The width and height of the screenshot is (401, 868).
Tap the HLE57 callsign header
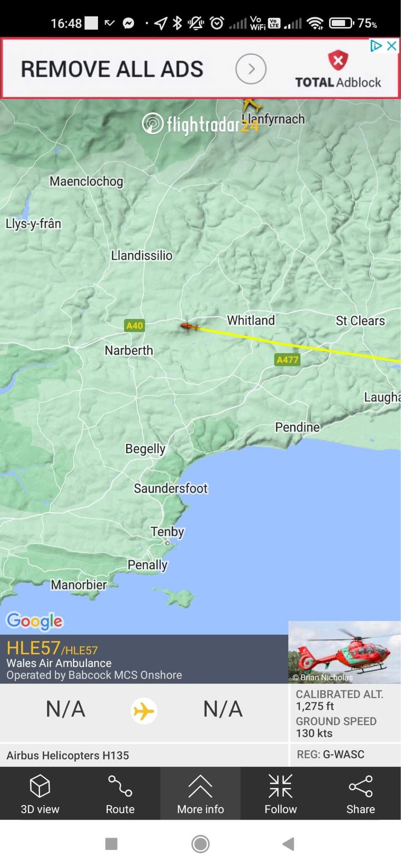(52, 648)
